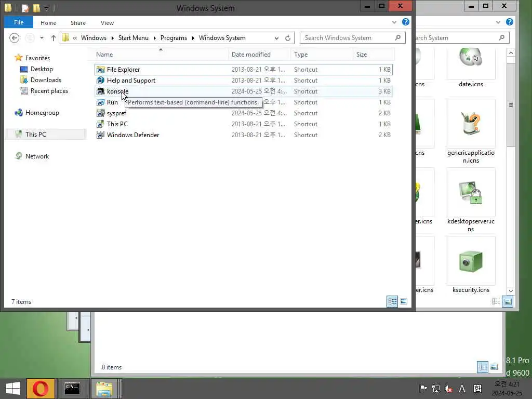Open Homegroup in navigation pane
The height and width of the screenshot is (399, 532).
click(42, 113)
